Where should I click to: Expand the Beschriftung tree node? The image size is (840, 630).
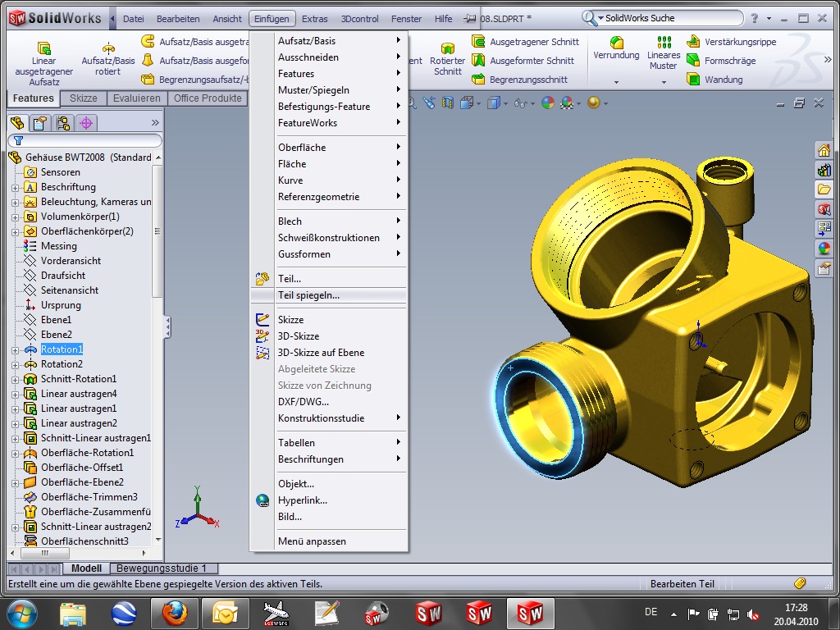click(15, 187)
